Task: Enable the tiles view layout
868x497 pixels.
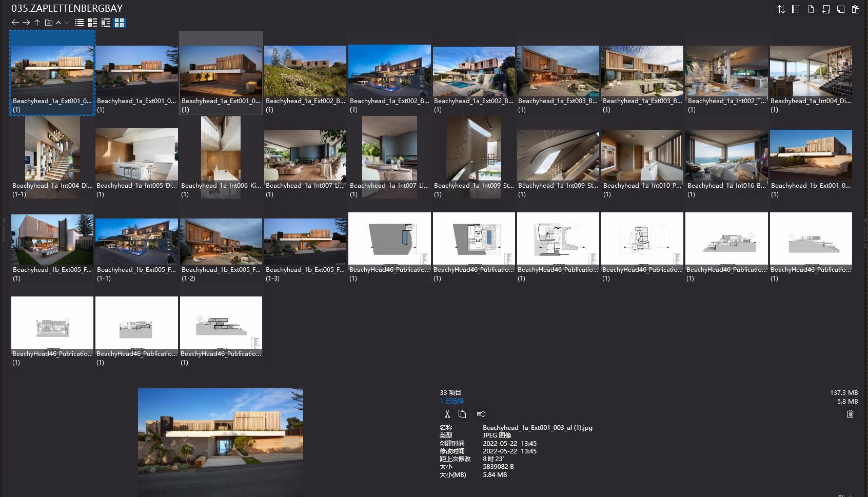Action: (x=120, y=23)
